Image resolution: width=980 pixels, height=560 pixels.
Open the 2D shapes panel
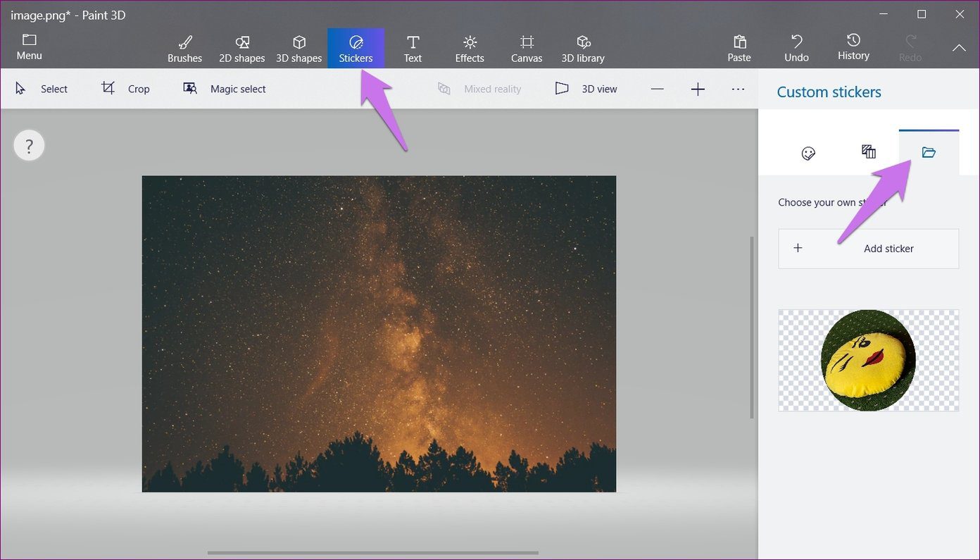pyautogui.click(x=242, y=49)
